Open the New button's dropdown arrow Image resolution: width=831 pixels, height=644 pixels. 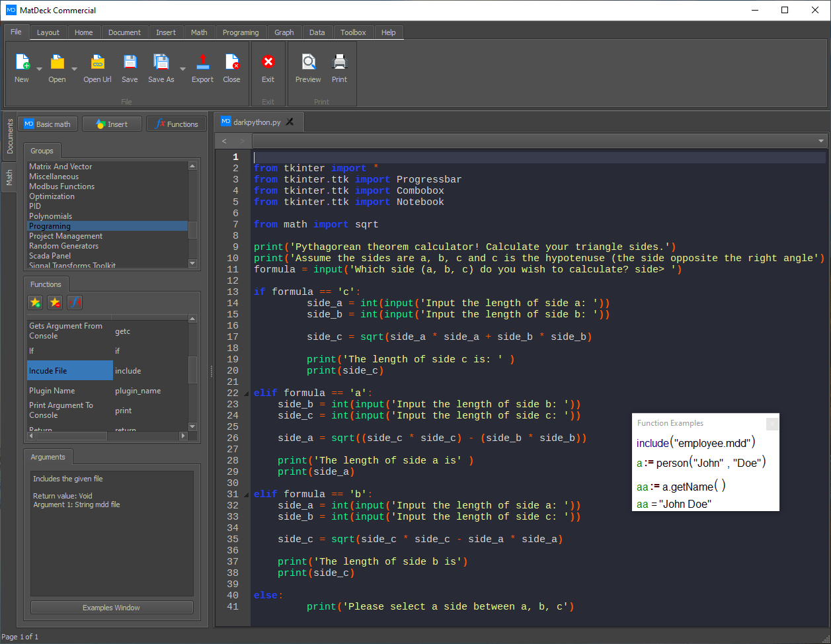(38, 69)
